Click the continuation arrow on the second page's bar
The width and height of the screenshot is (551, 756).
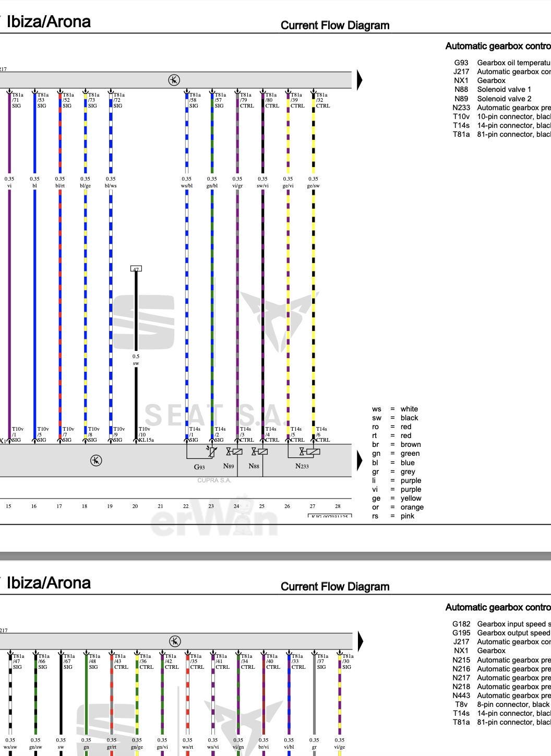[360, 641]
